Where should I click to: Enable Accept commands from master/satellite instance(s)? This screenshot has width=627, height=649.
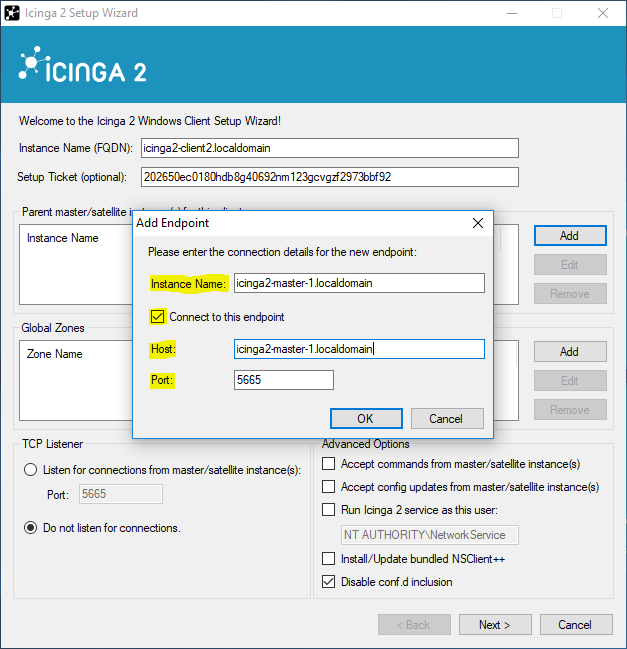[329, 464]
